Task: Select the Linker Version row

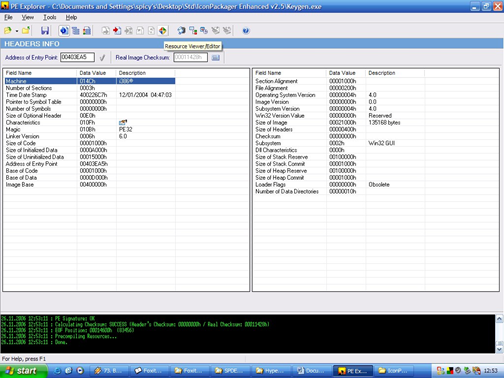Action: click(90, 136)
